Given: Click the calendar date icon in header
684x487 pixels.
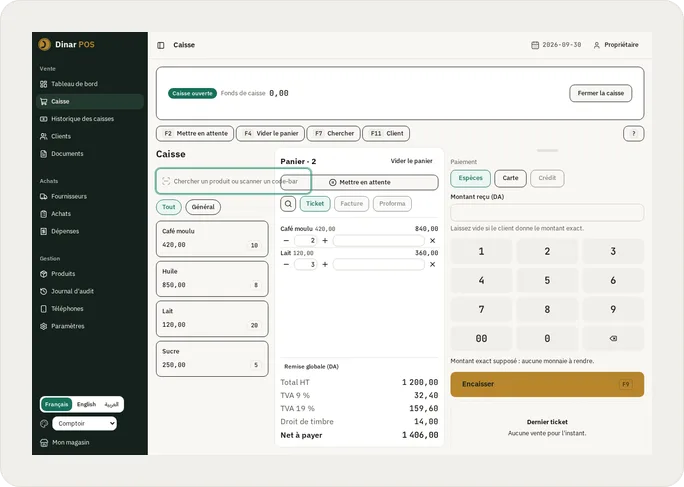Looking at the screenshot, I should coord(535,45).
